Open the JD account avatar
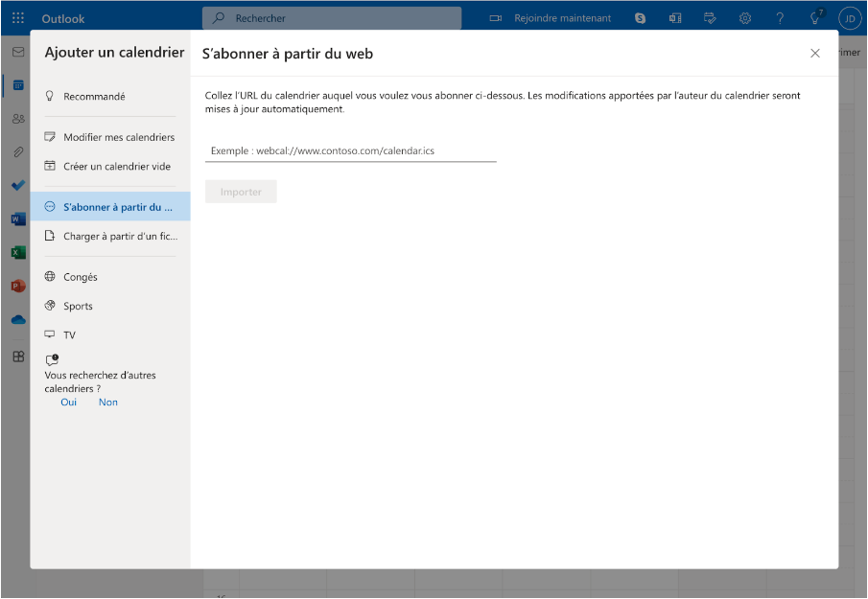The width and height of the screenshot is (868, 599). [850, 18]
